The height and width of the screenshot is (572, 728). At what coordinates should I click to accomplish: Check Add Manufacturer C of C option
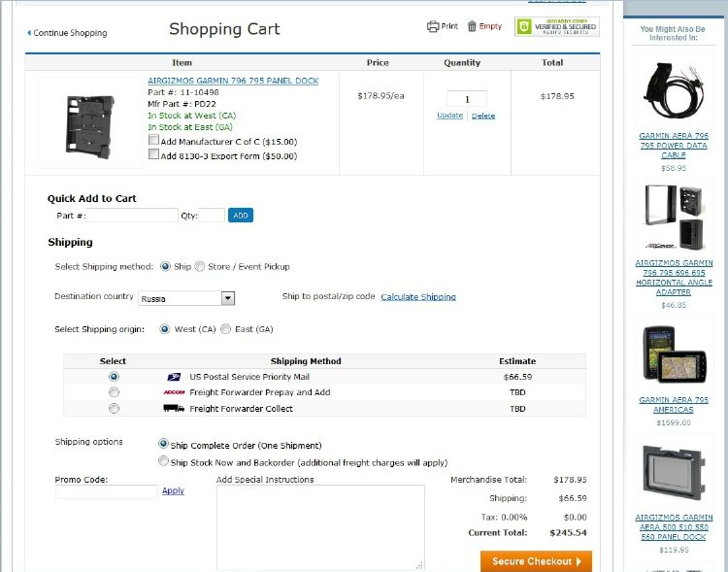pos(153,140)
